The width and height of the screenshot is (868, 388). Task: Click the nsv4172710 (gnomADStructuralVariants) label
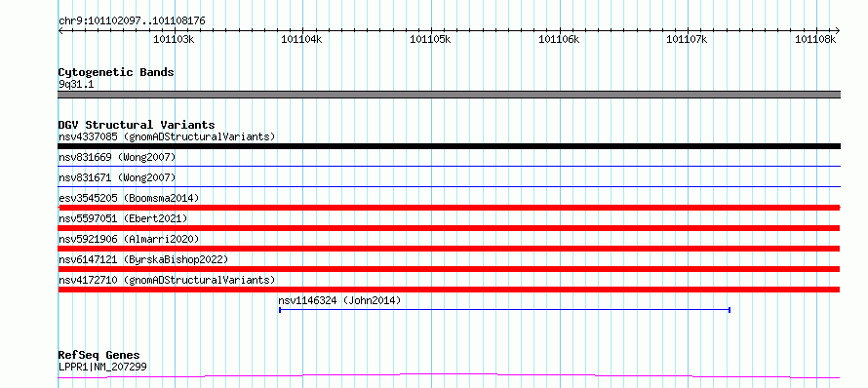pos(167,280)
